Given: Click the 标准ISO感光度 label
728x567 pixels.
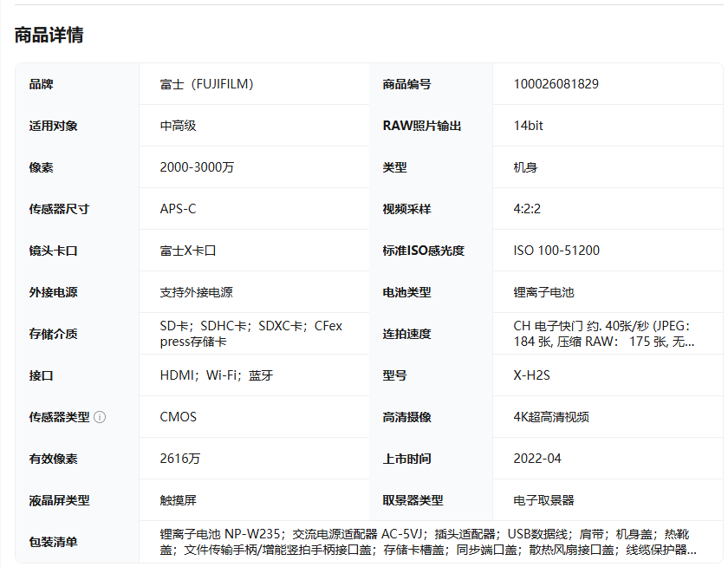Looking at the screenshot, I should (x=424, y=251).
